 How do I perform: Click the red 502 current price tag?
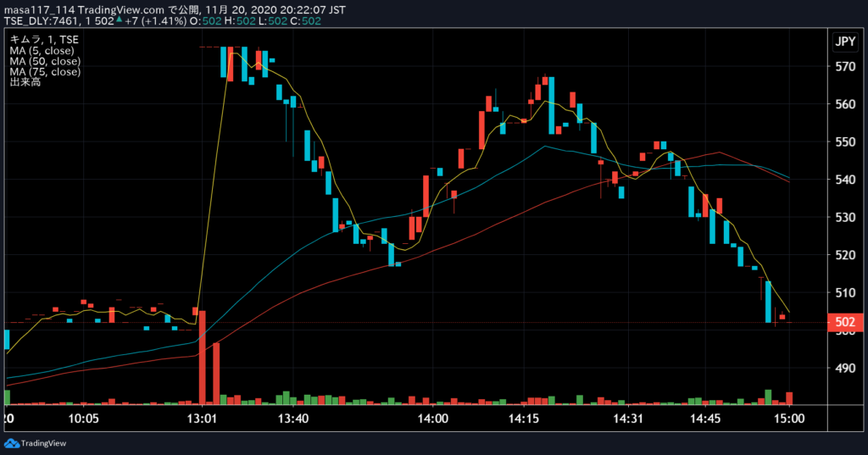click(845, 322)
